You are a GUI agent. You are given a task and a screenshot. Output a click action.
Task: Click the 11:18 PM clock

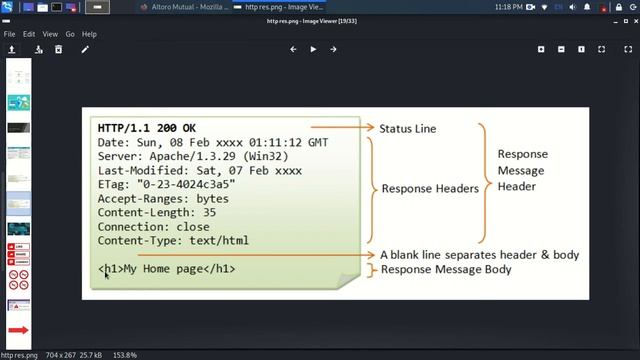tap(509, 7)
